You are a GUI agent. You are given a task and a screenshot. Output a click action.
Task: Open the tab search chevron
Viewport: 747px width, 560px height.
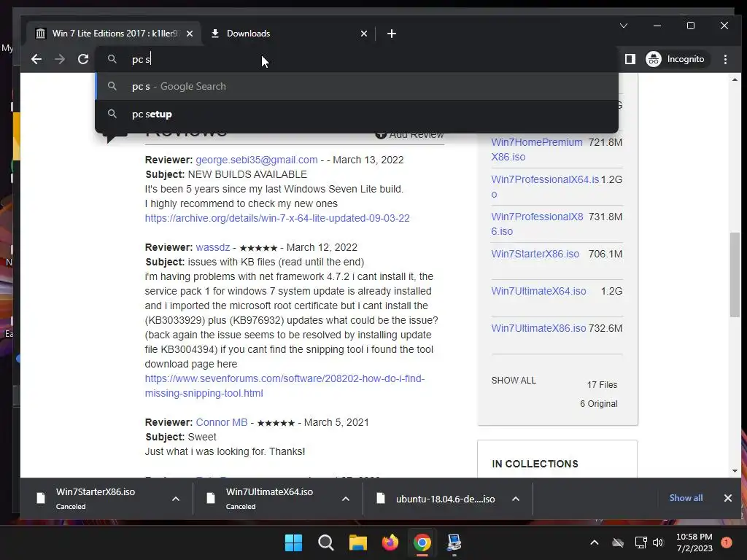tap(624, 26)
